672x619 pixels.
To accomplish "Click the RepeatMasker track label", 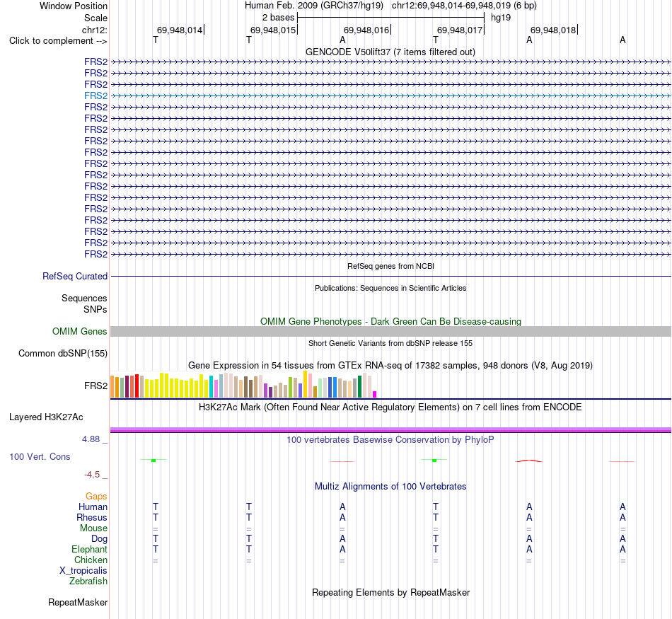I will pyautogui.click(x=78, y=602).
